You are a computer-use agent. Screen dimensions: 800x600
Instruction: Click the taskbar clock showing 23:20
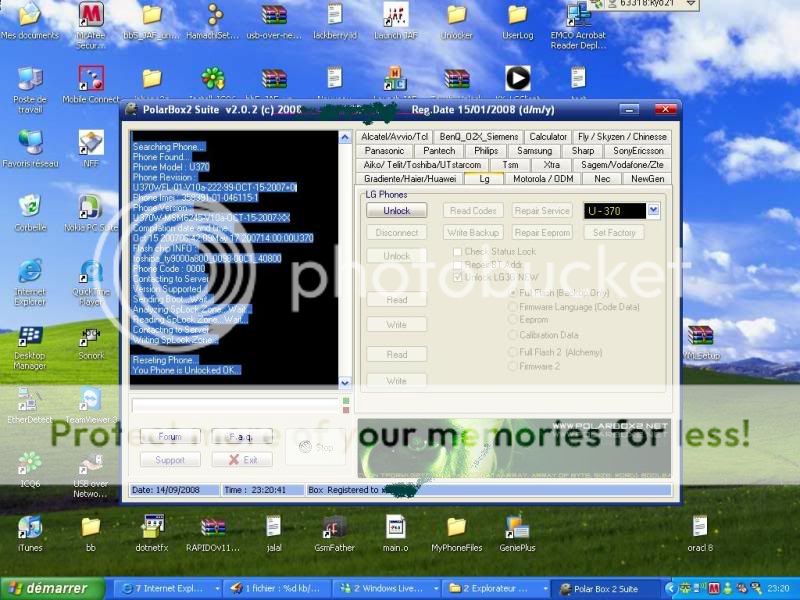click(778, 589)
